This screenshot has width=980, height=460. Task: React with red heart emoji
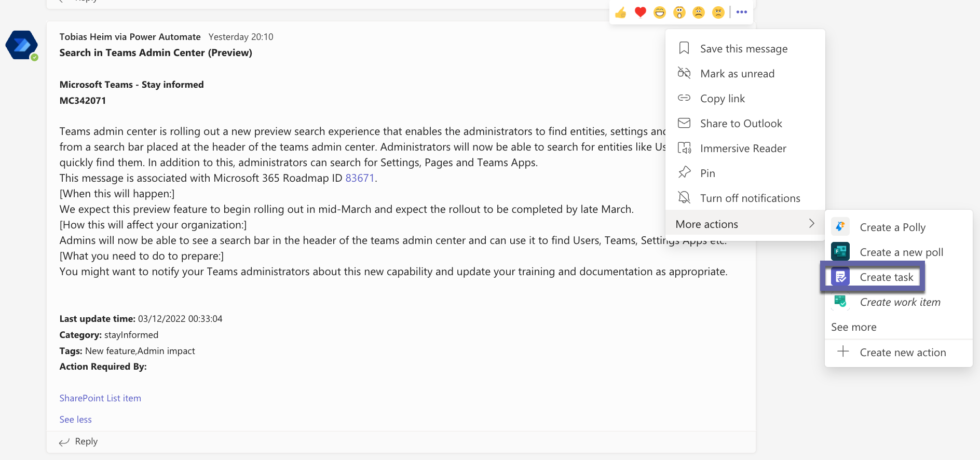(641, 12)
